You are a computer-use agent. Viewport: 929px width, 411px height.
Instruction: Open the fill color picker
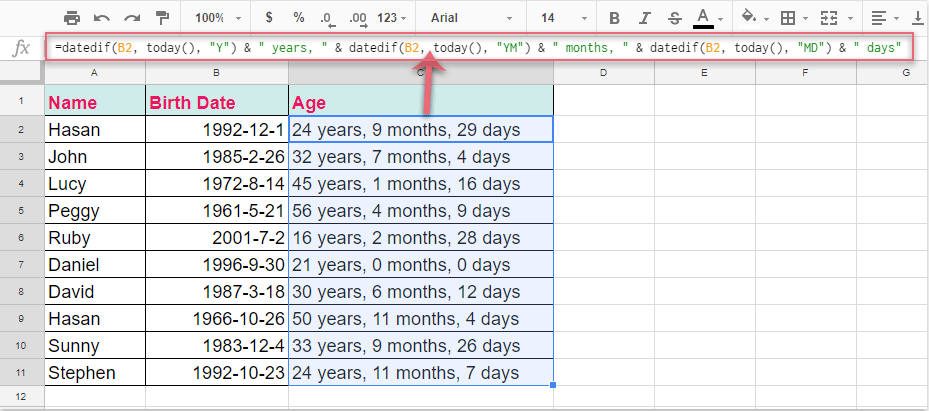coord(755,18)
